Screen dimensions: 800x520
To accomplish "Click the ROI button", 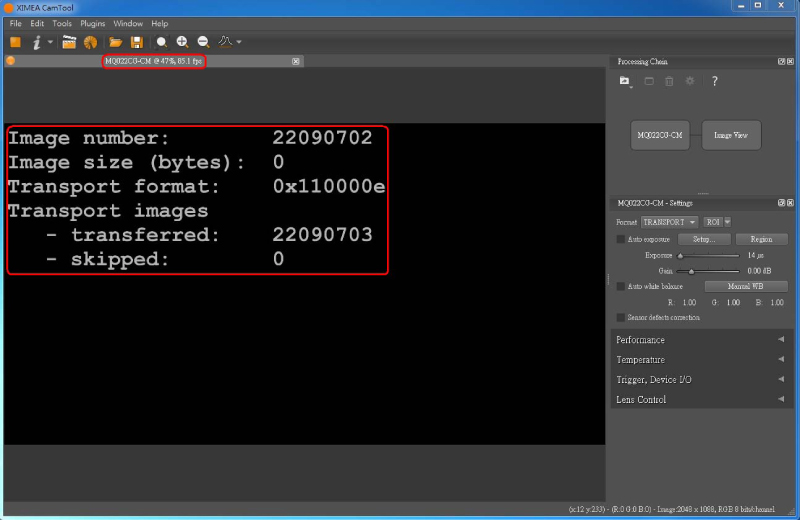I will (x=713, y=222).
